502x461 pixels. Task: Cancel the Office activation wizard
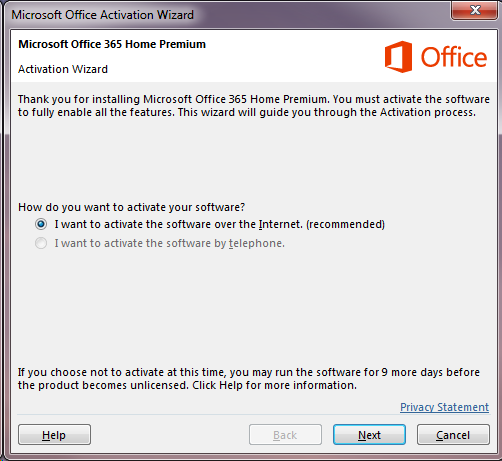(x=453, y=435)
